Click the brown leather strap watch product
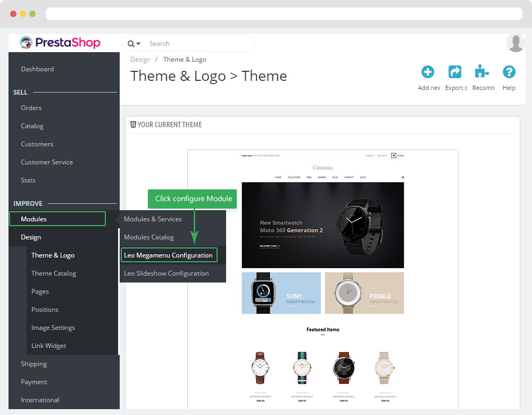Image resolution: width=532 pixels, height=415 pixels. point(260,368)
